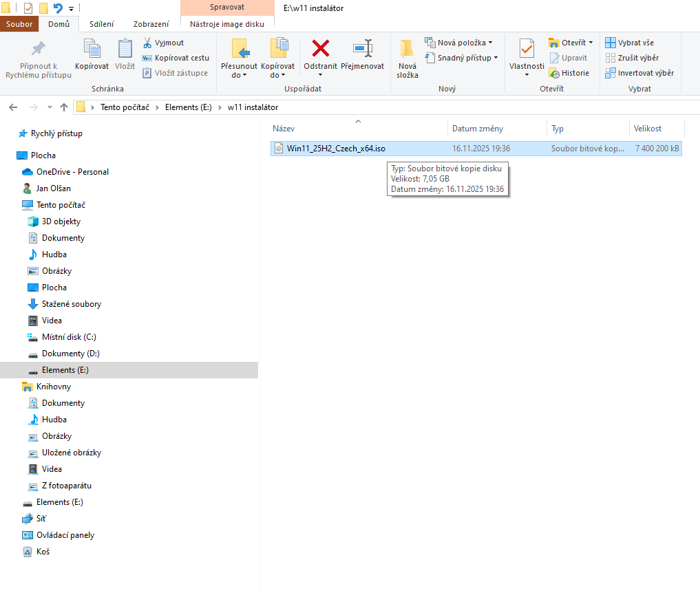The image size is (700, 595).
Task: Sort by the Název column header
Action: coord(358,129)
